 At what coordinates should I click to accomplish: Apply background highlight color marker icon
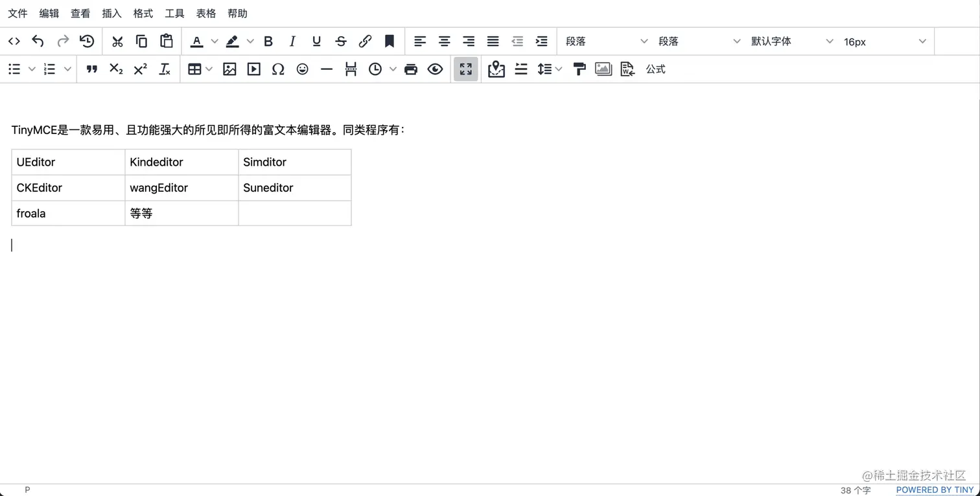pyautogui.click(x=233, y=41)
